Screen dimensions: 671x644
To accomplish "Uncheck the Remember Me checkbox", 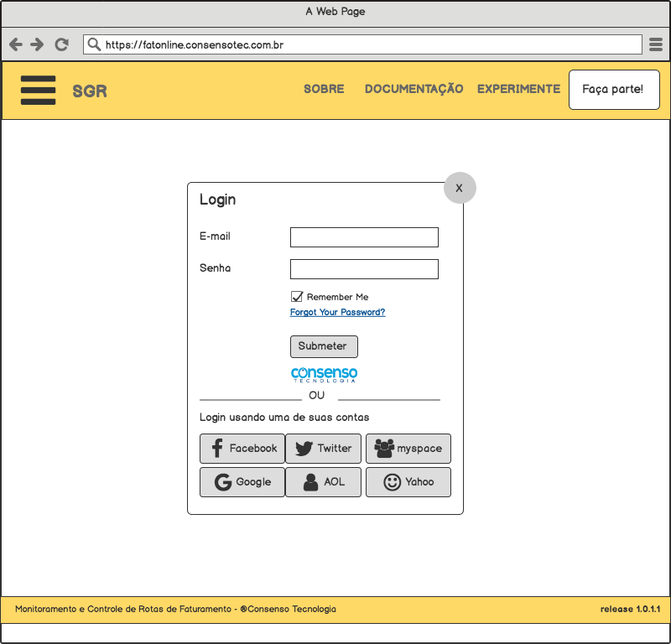I will coord(297,296).
